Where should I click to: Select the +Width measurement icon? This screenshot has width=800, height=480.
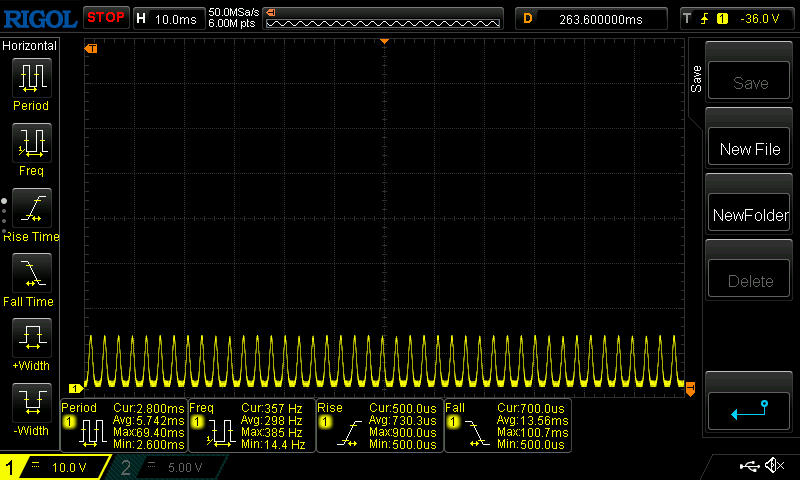pyautogui.click(x=31, y=337)
